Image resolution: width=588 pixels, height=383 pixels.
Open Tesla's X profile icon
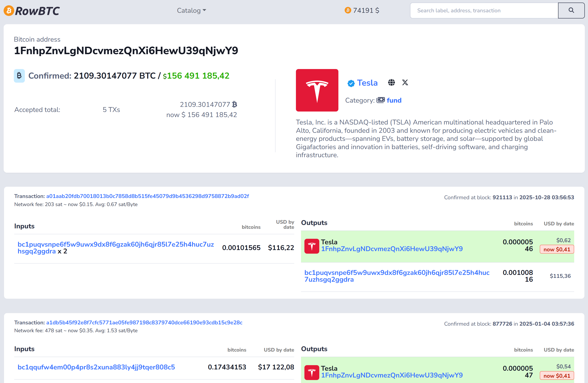click(405, 83)
